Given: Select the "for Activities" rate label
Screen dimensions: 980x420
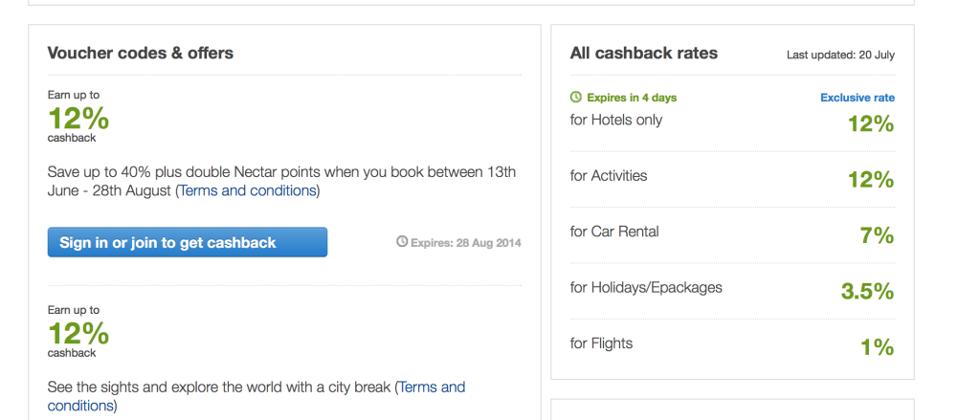Looking at the screenshot, I should [x=608, y=176].
